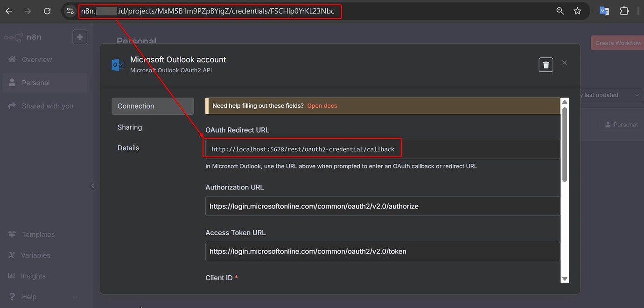Switch to the Sharing tab

(129, 127)
